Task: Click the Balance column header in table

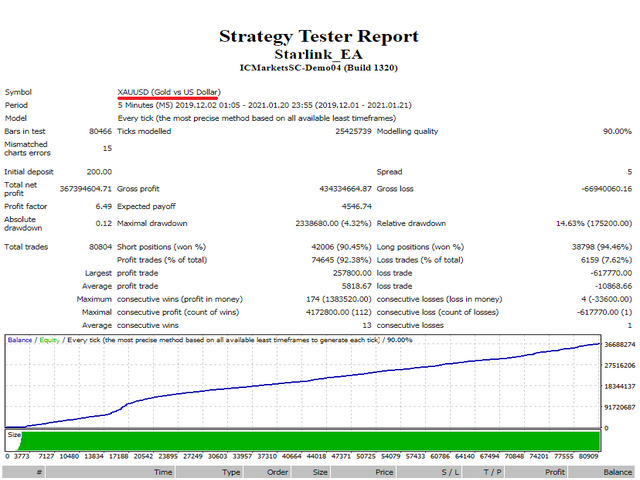Action: [x=617, y=471]
